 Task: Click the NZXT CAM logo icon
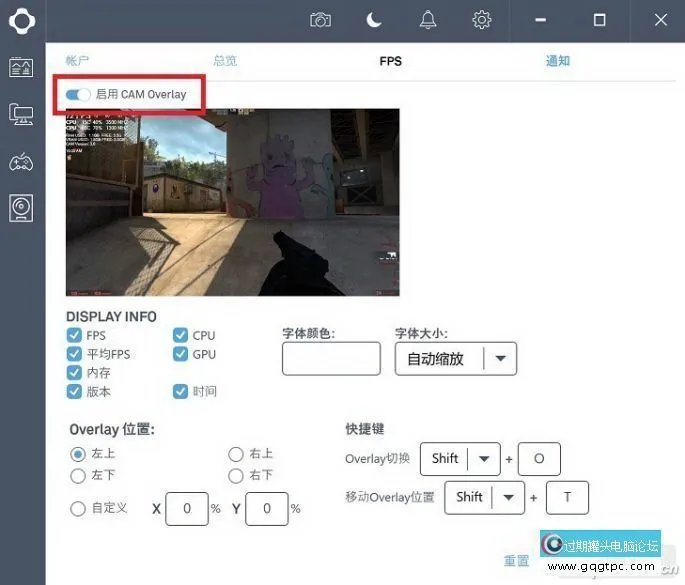pyautogui.click(x=22, y=20)
